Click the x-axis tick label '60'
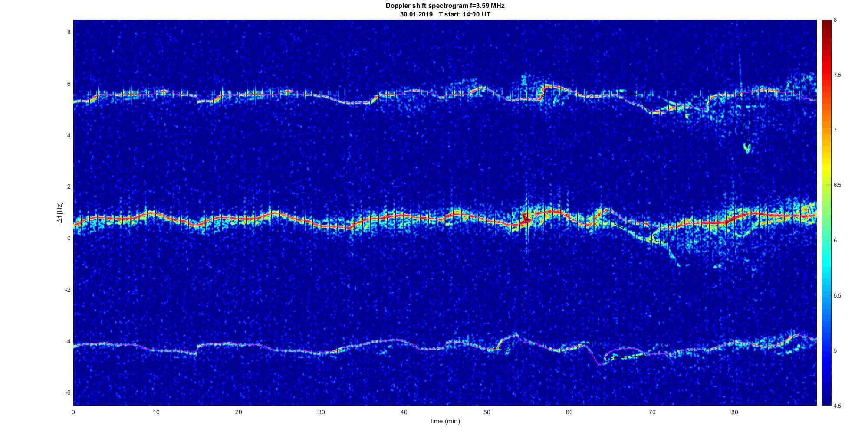This screenshot has height=435, width=868. point(569,412)
